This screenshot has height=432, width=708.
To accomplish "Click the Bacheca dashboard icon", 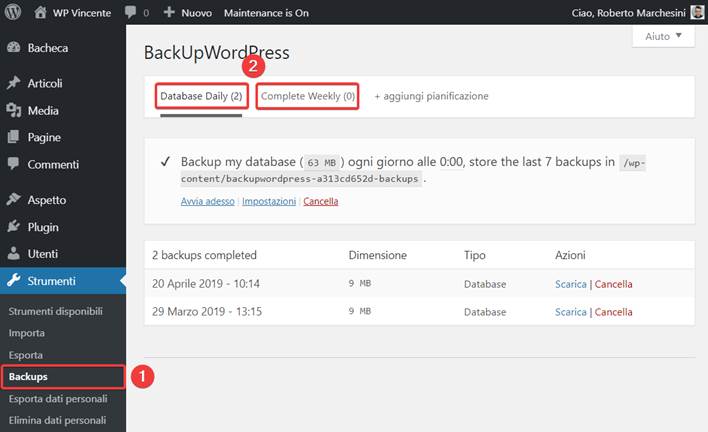I will pos(14,47).
